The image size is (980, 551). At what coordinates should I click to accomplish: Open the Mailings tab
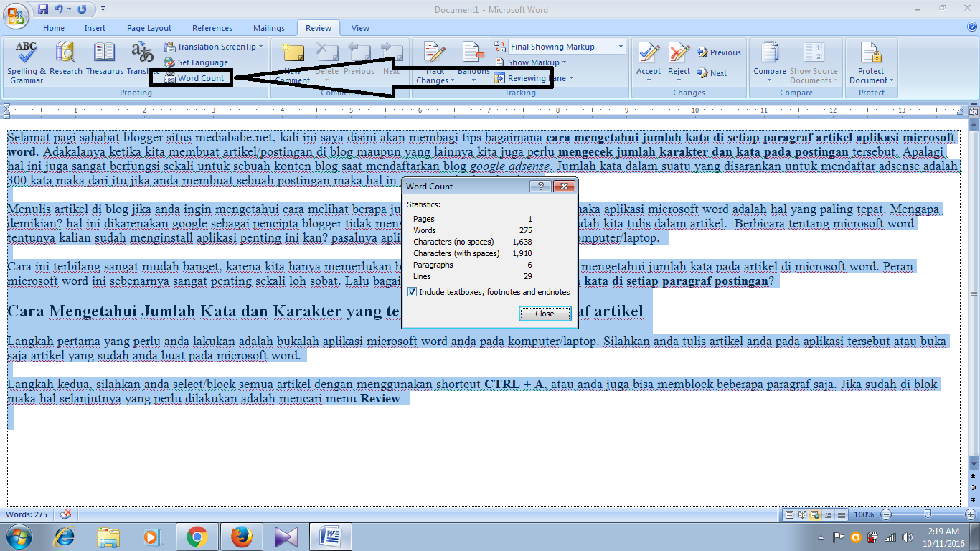(269, 28)
